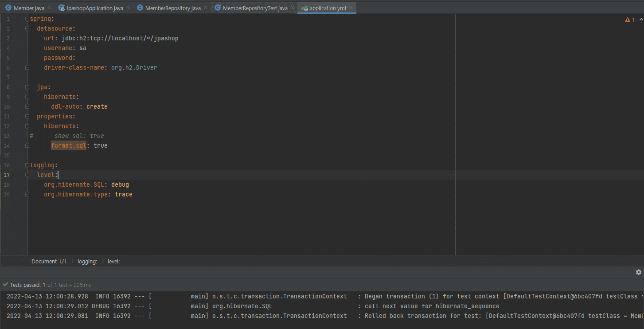Close the application.yml tab

(x=351, y=8)
